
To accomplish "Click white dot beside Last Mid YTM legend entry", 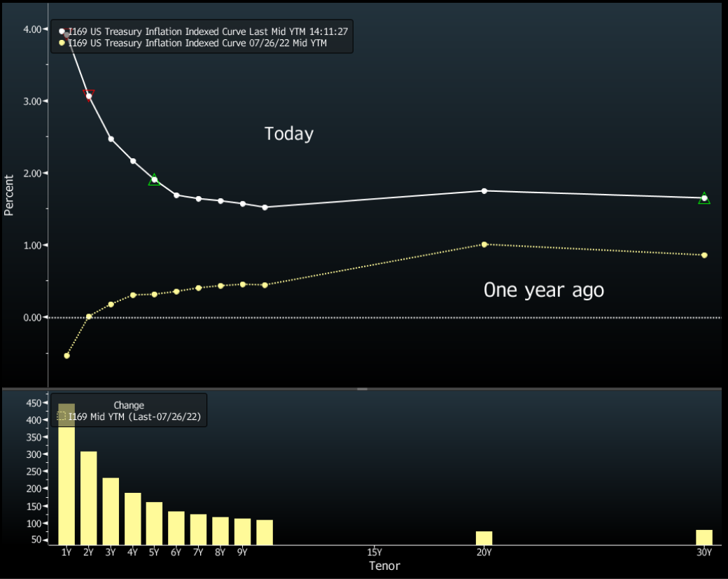I will click(62, 32).
